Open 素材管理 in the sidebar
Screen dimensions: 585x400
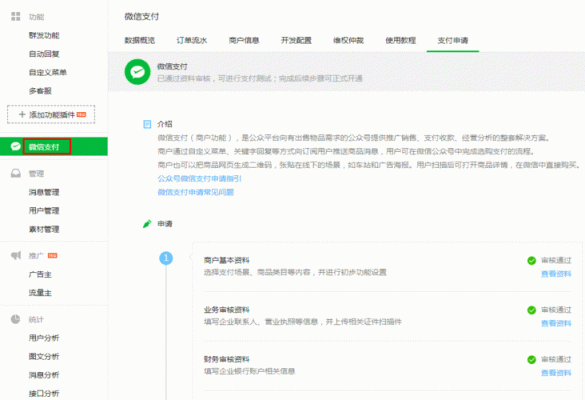tap(44, 229)
